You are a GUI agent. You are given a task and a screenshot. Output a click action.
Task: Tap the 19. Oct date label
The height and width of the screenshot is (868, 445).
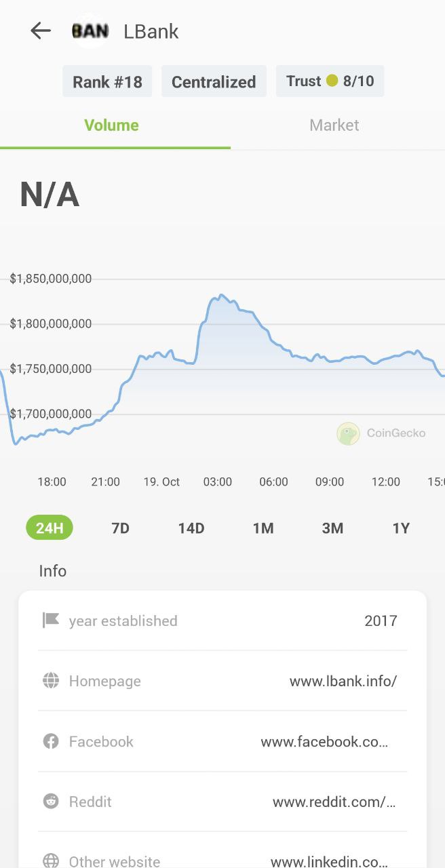coord(161,481)
